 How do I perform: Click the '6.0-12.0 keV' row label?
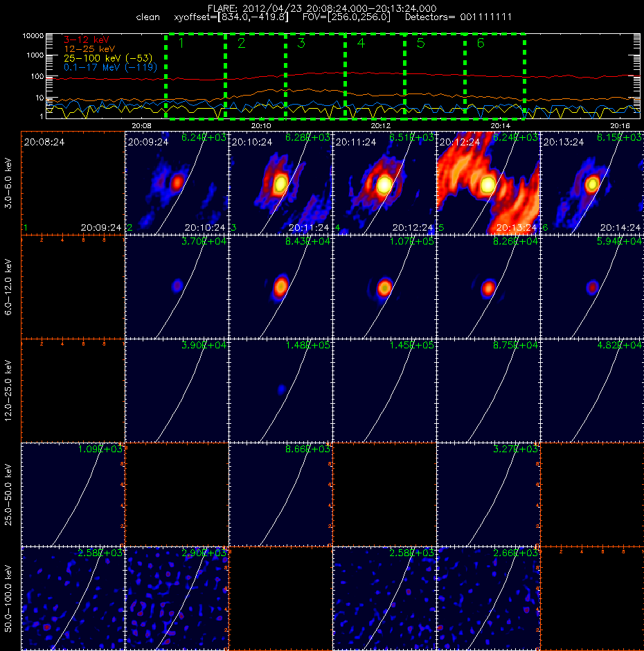coord(8,287)
